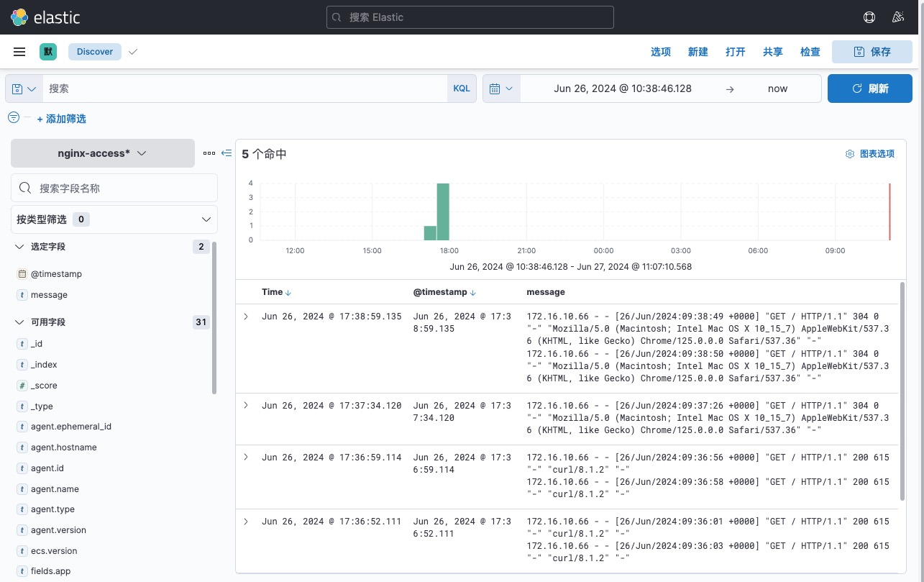Collapse the selected fields section
924x582 pixels.
(19, 247)
